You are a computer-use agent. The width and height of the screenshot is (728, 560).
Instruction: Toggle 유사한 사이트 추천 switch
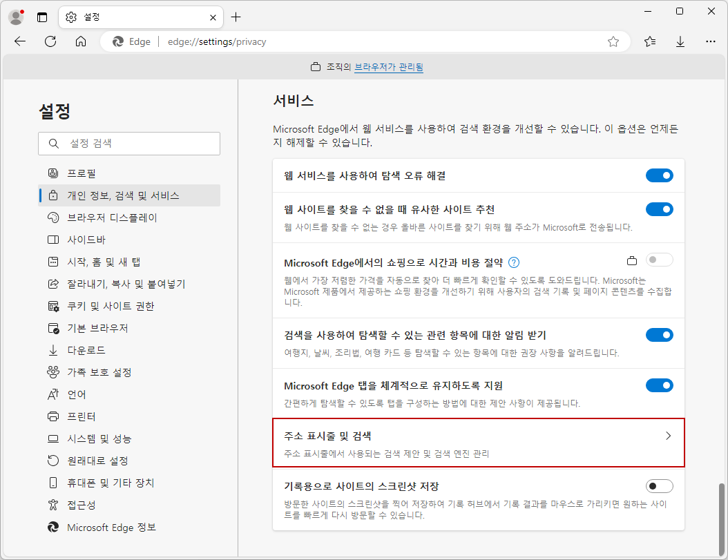(x=660, y=209)
